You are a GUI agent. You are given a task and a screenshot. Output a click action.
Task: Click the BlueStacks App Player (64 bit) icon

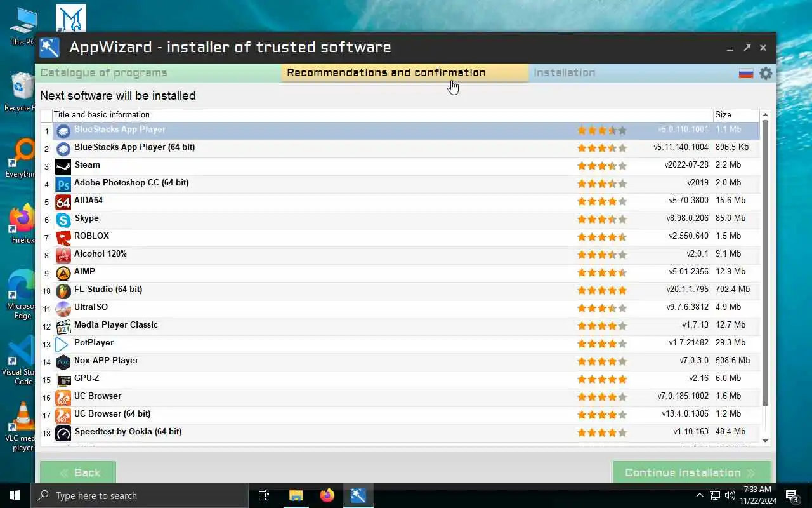point(63,149)
